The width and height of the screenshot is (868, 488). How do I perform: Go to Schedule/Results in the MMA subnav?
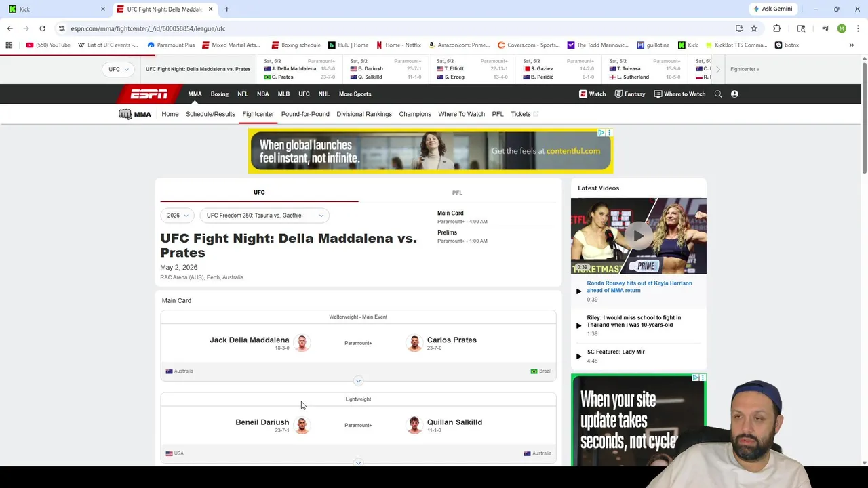click(210, 114)
